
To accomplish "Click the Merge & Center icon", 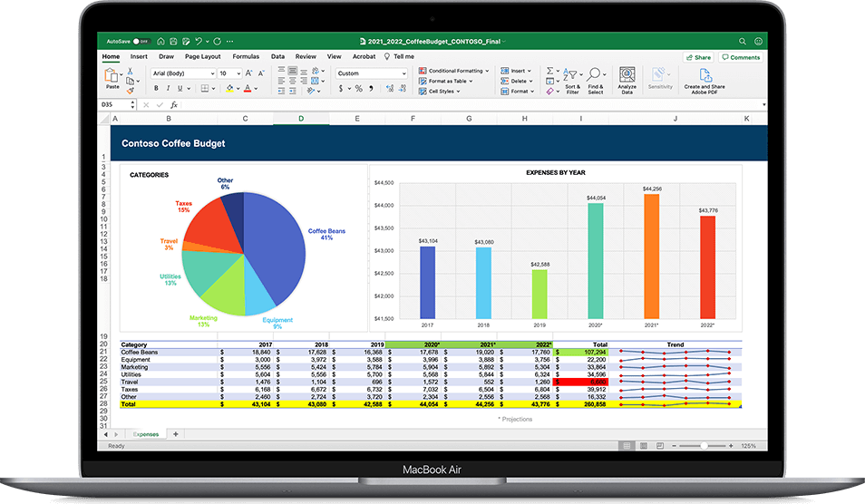I will [315, 81].
